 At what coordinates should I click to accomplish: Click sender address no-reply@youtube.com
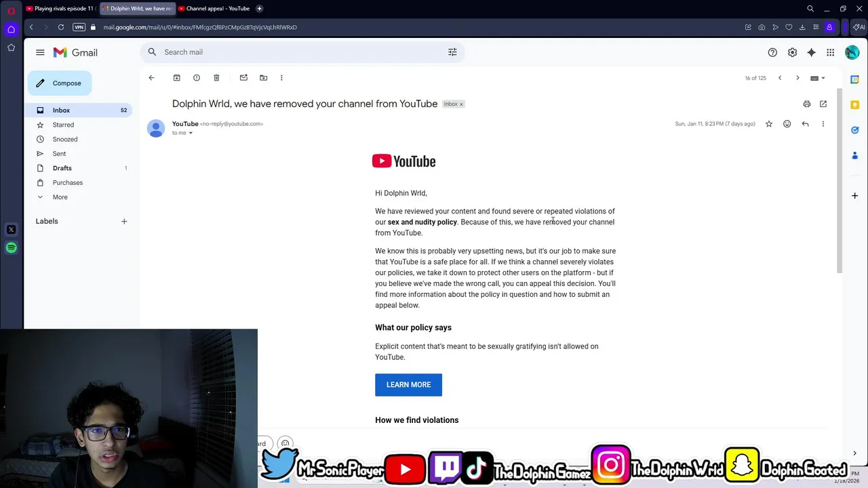coord(231,124)
